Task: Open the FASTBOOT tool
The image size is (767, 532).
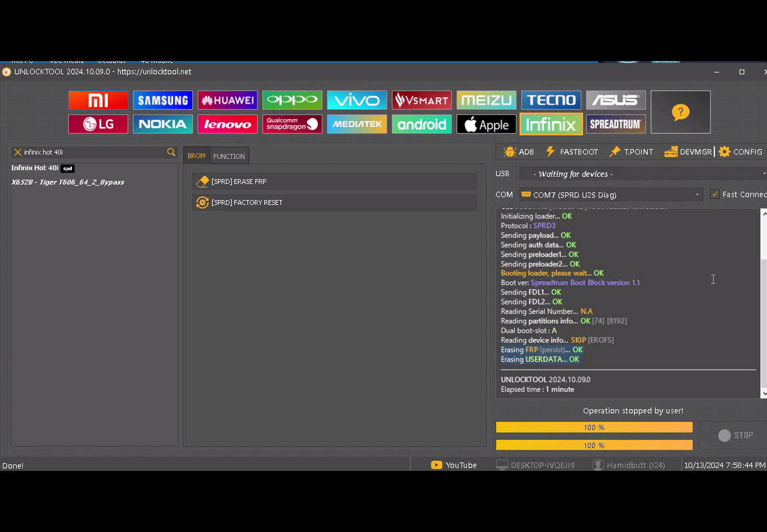Action: (x=571, y=152)
